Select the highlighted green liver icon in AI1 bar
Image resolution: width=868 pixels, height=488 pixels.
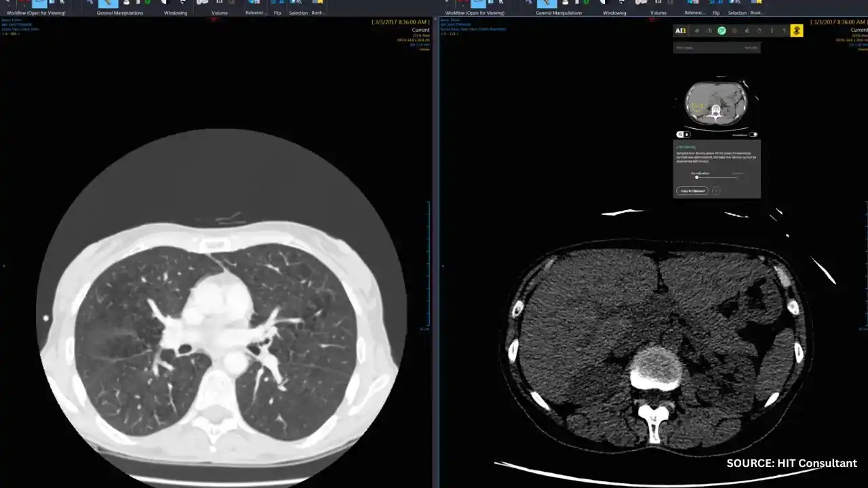point(722,30)
